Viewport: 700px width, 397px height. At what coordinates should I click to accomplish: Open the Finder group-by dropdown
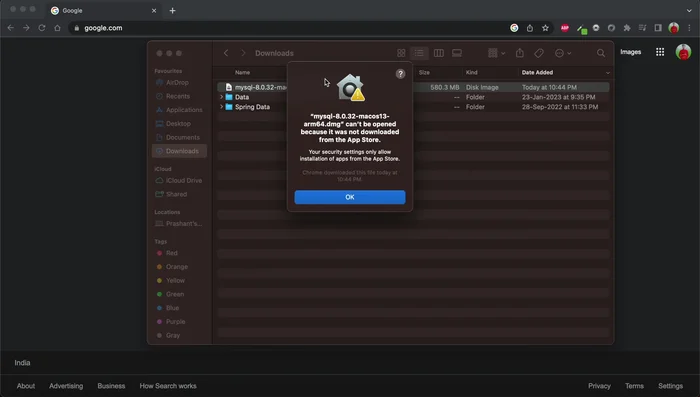496,53
